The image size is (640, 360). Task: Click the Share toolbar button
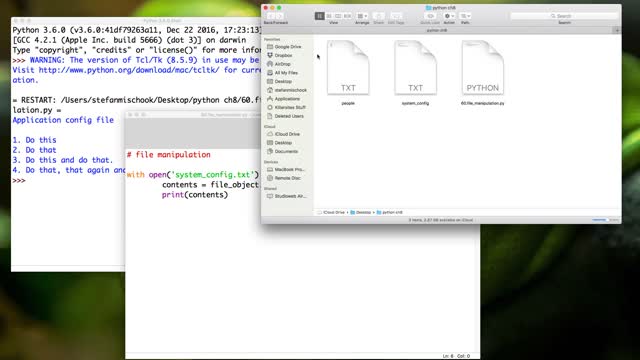point(379,16)
